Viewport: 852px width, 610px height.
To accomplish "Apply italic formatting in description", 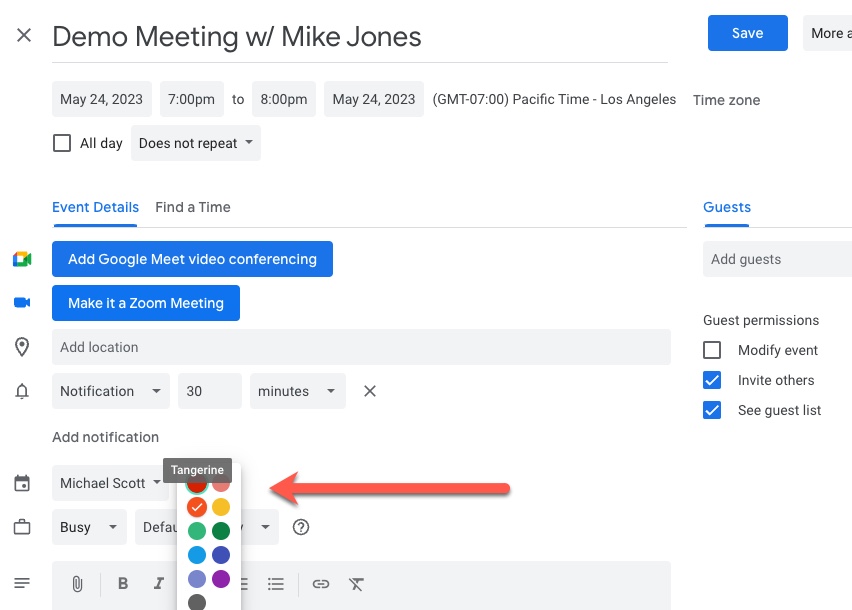I will (158, 583).
